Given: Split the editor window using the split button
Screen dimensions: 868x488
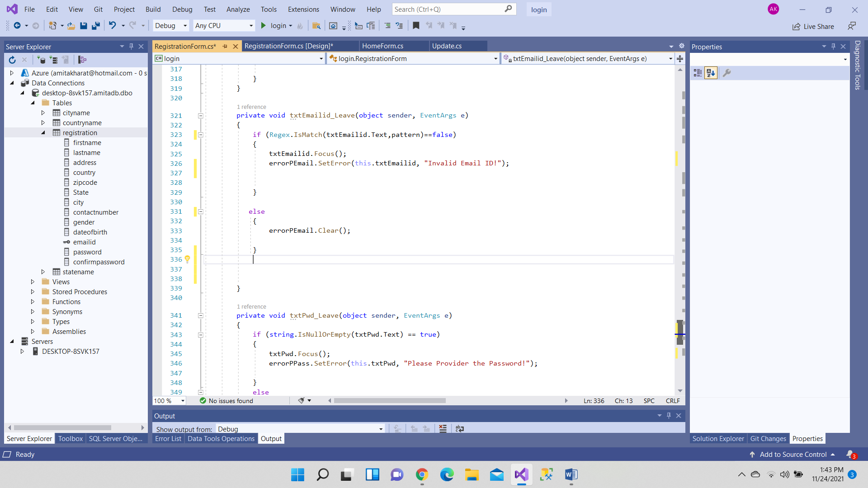Looking at the screenshot, I should (x=679, y=58).
